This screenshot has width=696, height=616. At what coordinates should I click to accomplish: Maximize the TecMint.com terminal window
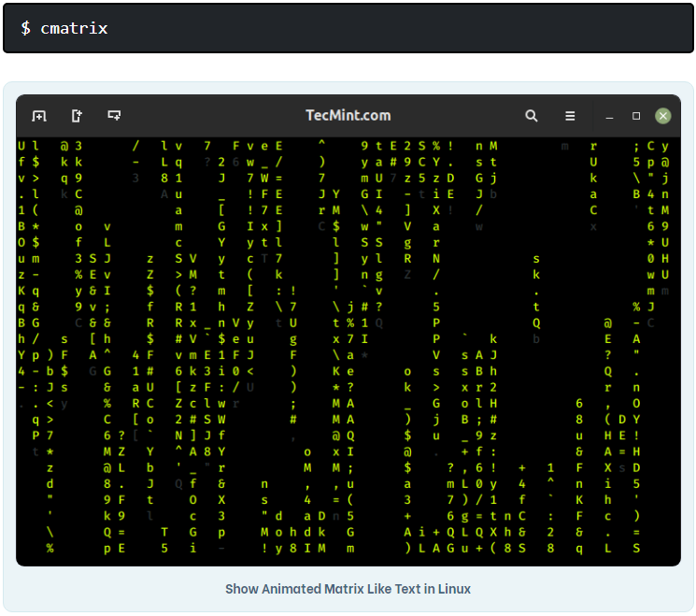[636, 116]
